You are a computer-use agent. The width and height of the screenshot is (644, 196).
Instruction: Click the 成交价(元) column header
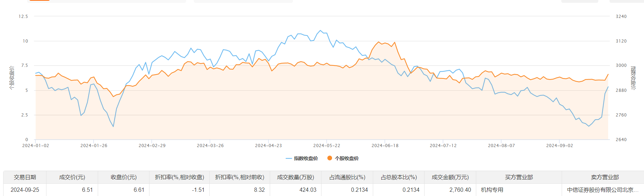point(72,177)
